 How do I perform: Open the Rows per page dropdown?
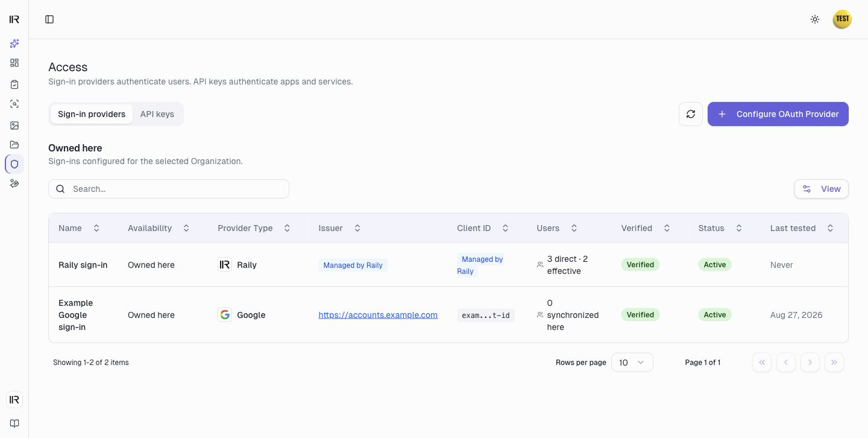point(632,363)
